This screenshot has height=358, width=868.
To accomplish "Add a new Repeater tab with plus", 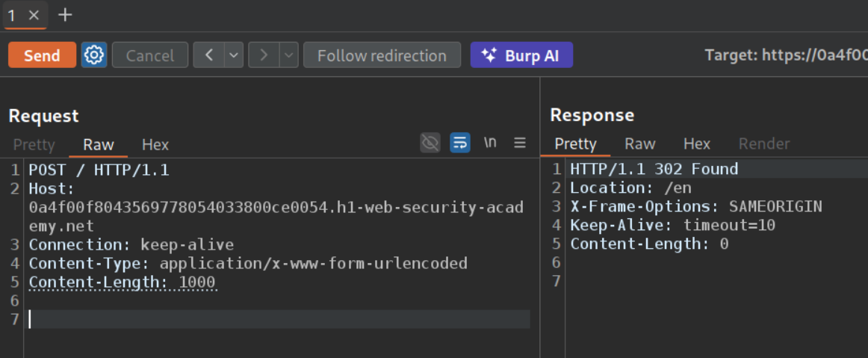I will pyautogui.click(x=65, y=15).
